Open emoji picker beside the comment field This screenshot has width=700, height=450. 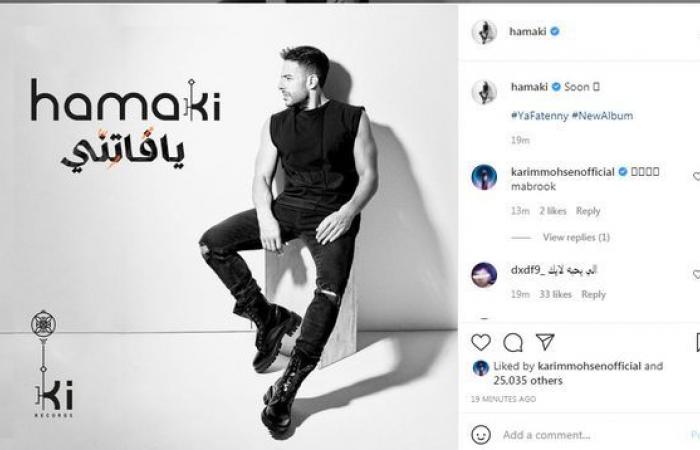pos(481,434)
